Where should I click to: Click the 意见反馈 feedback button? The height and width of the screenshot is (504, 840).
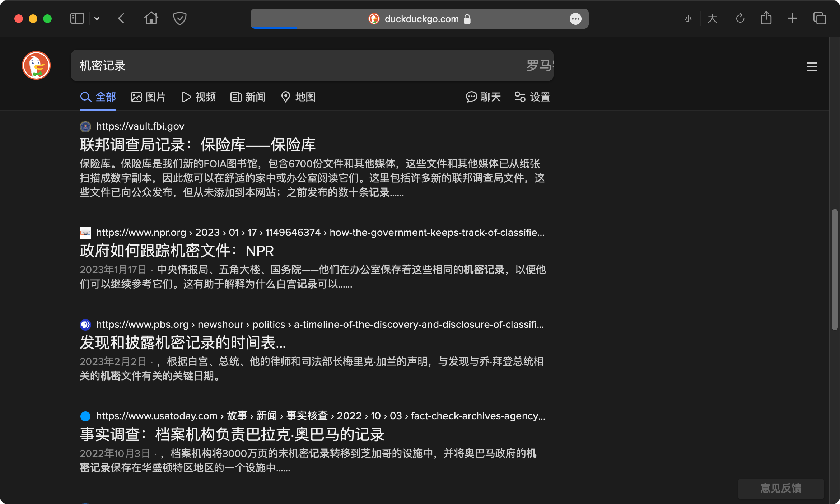[x=781, y=488]
